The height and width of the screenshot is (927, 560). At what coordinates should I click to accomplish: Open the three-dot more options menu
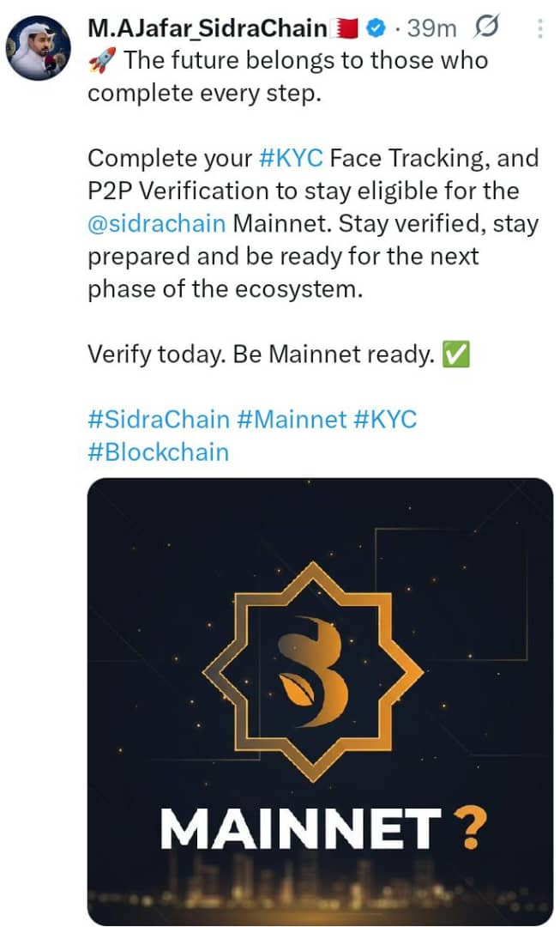(x=540, y=27)
